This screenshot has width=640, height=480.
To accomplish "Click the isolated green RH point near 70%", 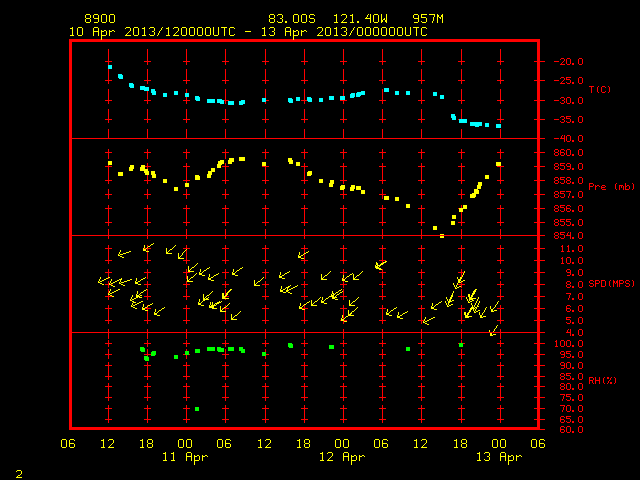I will click(x=197, y=409).
